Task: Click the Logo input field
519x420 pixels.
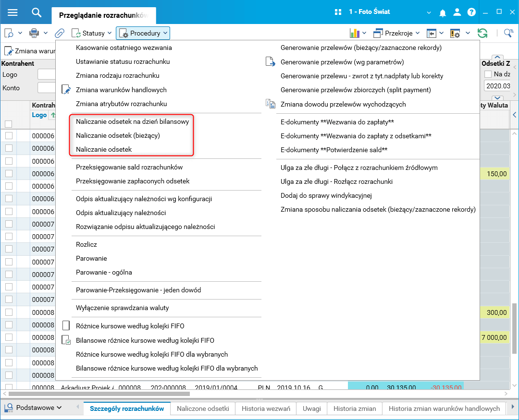Action: click(x=46, y=74)
